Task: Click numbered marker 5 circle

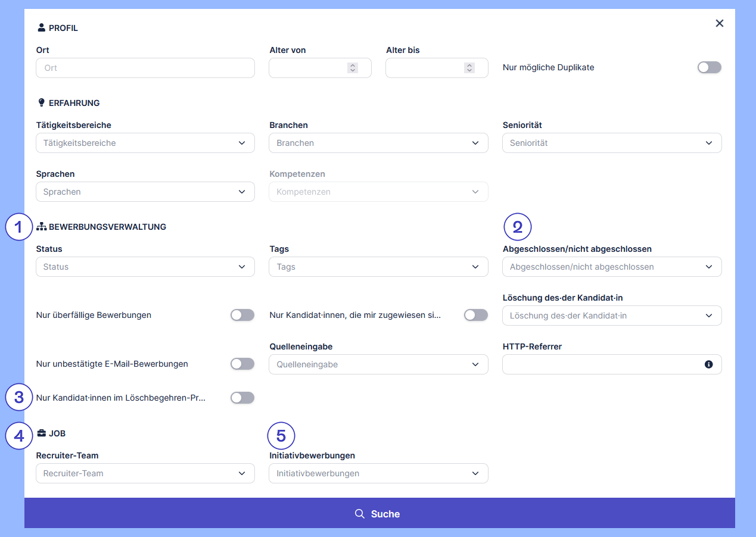Action: click(281, 436)
